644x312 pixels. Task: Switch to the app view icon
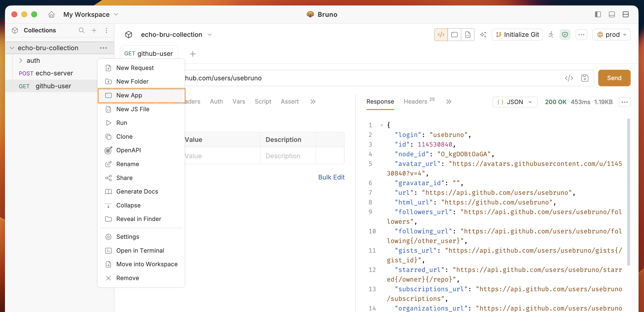coord(454,35)
